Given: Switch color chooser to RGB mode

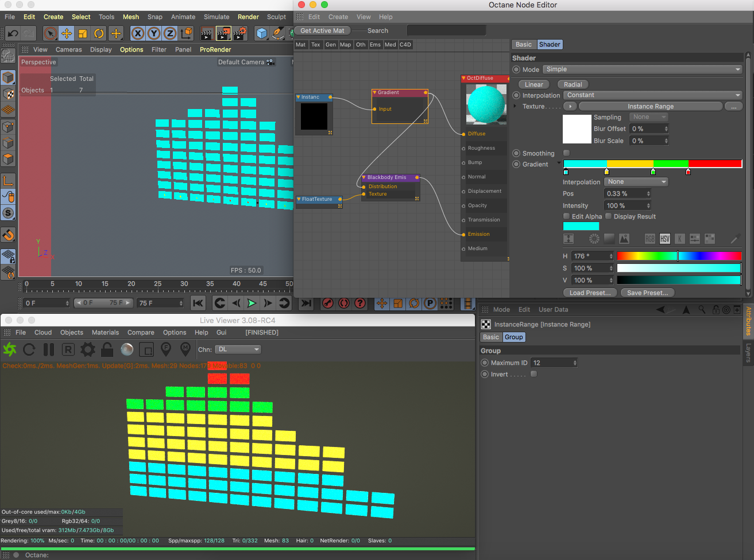Looking at the screenshot, I should (650, 239).
